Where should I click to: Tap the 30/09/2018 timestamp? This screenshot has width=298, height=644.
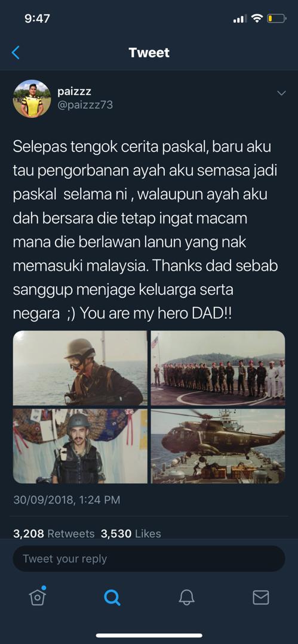(x=67, y=500)
